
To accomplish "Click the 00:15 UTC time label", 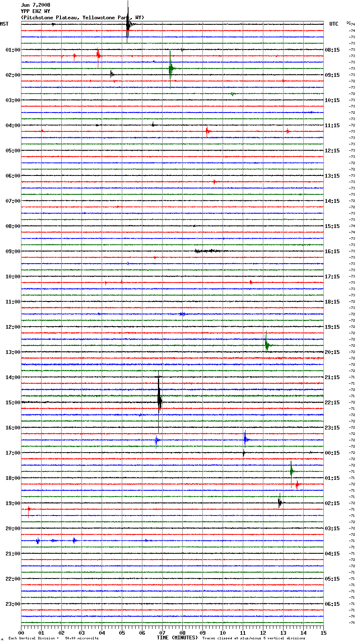I will click(x=332, y=453).
